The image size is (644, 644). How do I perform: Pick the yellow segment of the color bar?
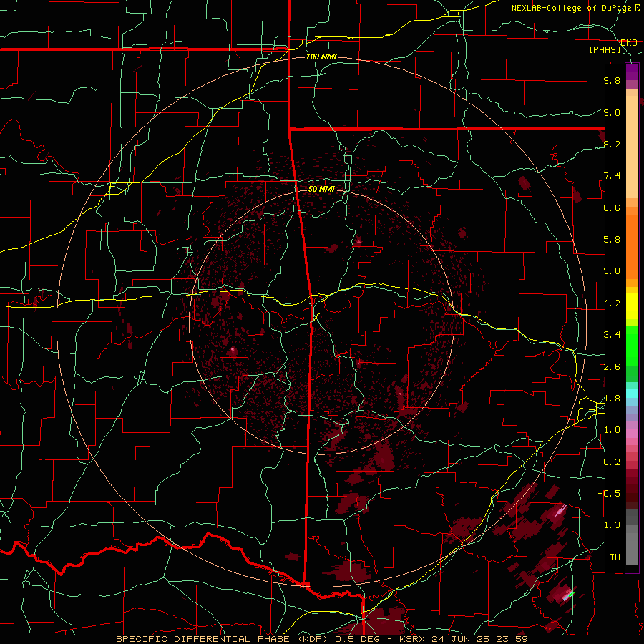tap(632, 306)
